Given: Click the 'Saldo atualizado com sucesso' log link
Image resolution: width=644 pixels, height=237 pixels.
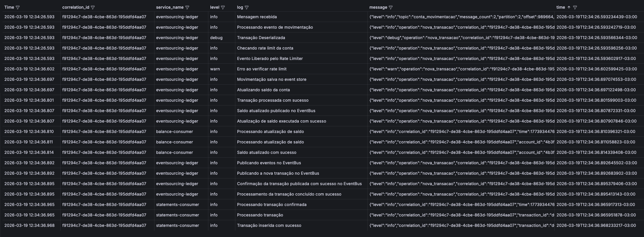Looking at the screenshot, I should [267, 152].
